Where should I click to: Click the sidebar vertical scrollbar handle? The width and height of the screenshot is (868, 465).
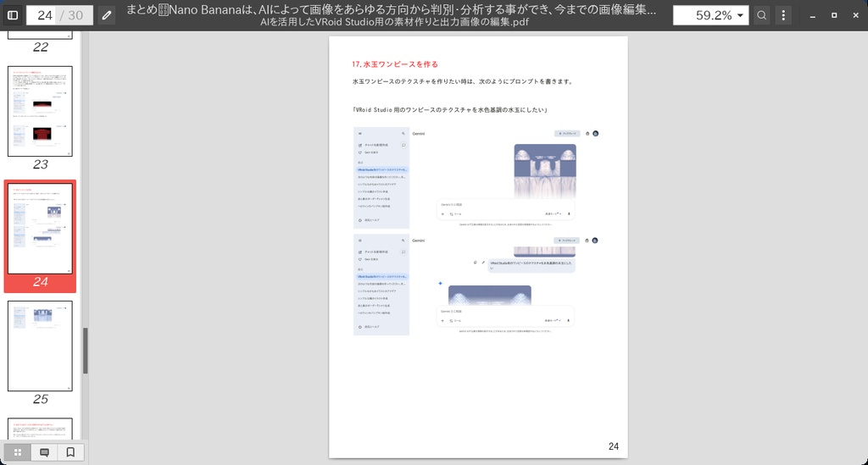coord(86,351)
